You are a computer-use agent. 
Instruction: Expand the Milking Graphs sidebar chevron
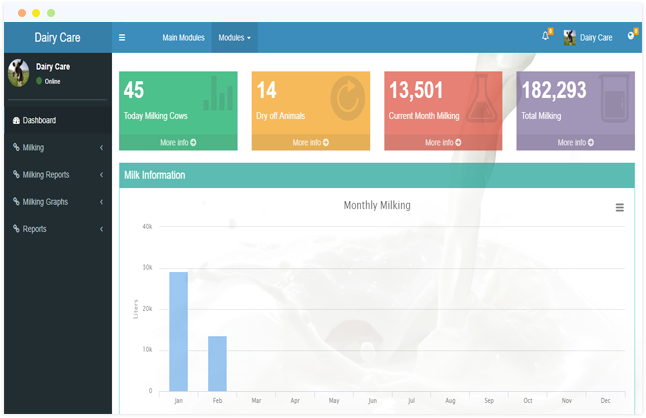[101, 202]
